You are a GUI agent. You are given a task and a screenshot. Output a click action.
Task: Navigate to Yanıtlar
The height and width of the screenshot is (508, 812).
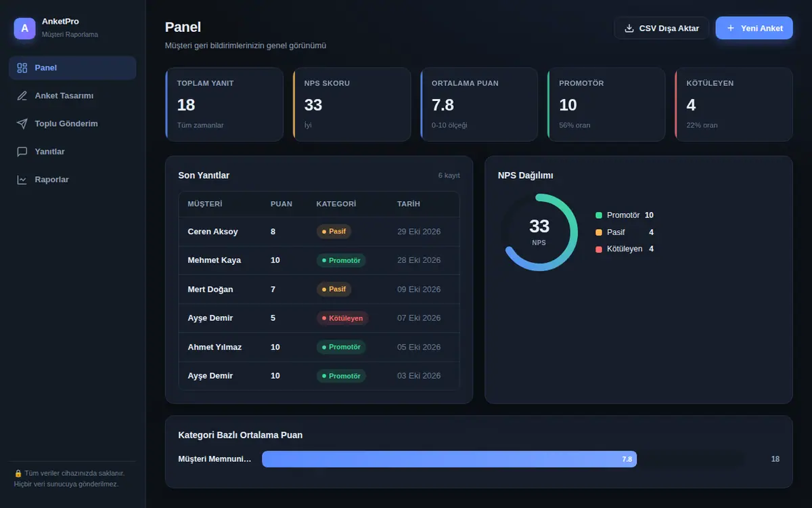pyautogui.click(x=72, y=152)
